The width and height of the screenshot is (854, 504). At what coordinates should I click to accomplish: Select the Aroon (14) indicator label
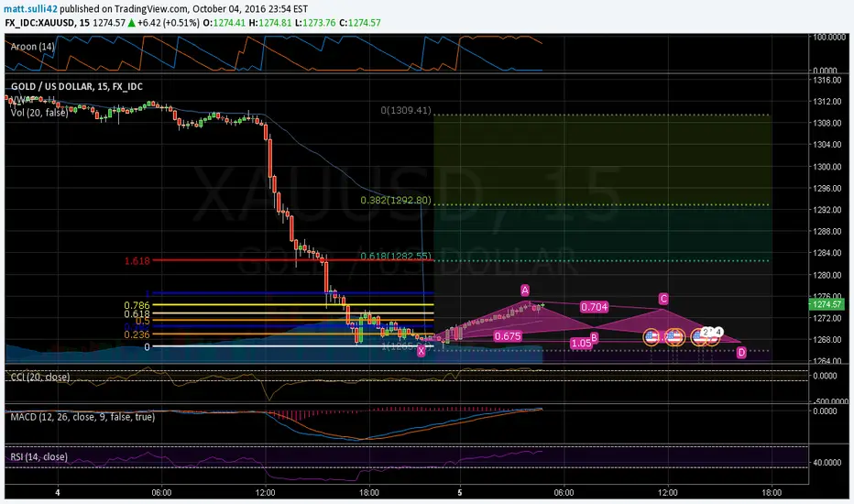pos(33,47)
